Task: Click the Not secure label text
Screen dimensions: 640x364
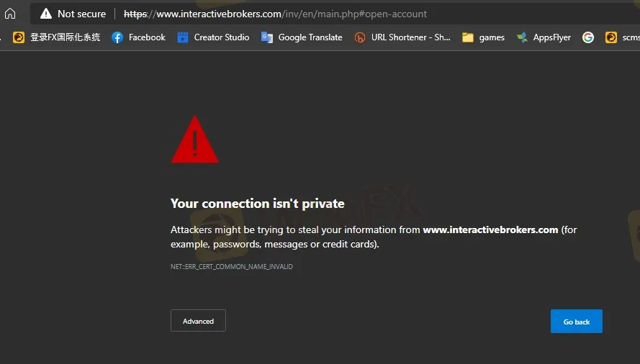Action: pos(81,14)
